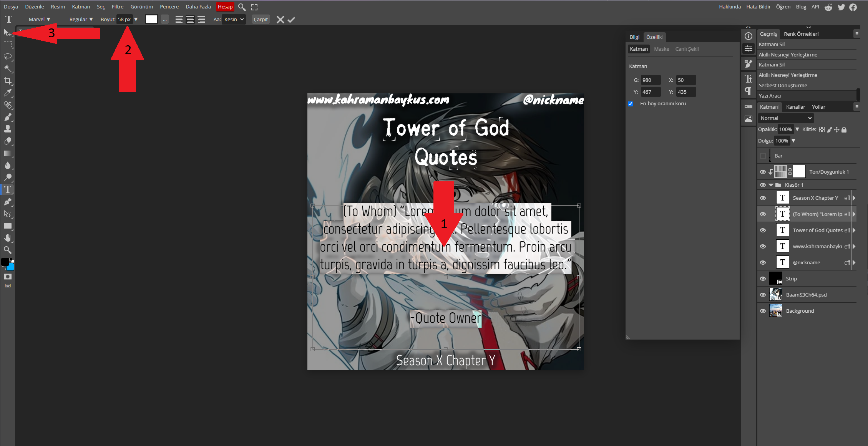
Task: Open the Dolgu slider dropdown arrow
Action: (x=793, y=141)
